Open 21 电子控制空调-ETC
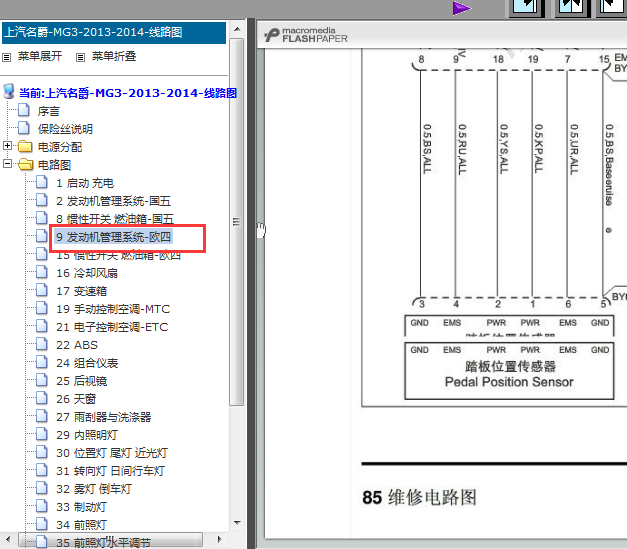Image resolution: width=627 pixels, height=549 pixels. pos(112,327)
